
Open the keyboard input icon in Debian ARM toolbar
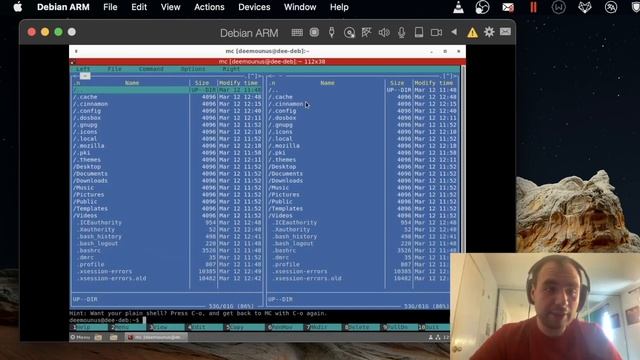pos(297,32)
